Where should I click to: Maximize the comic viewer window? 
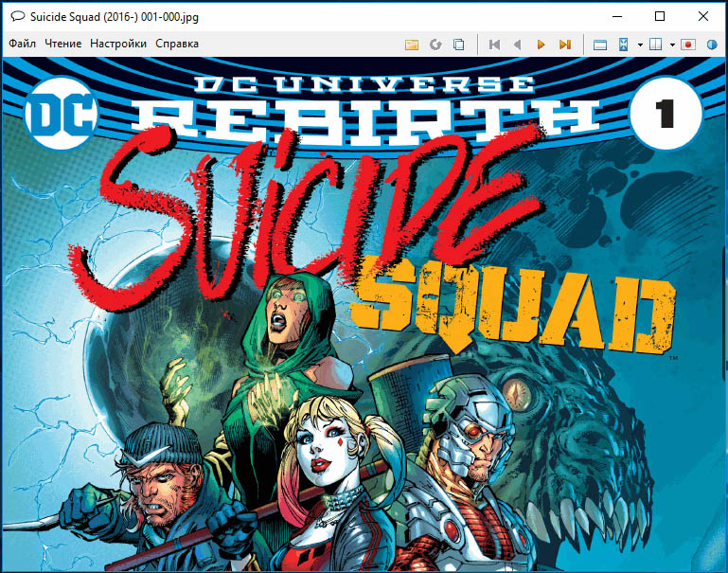click(x=659, y=16)
